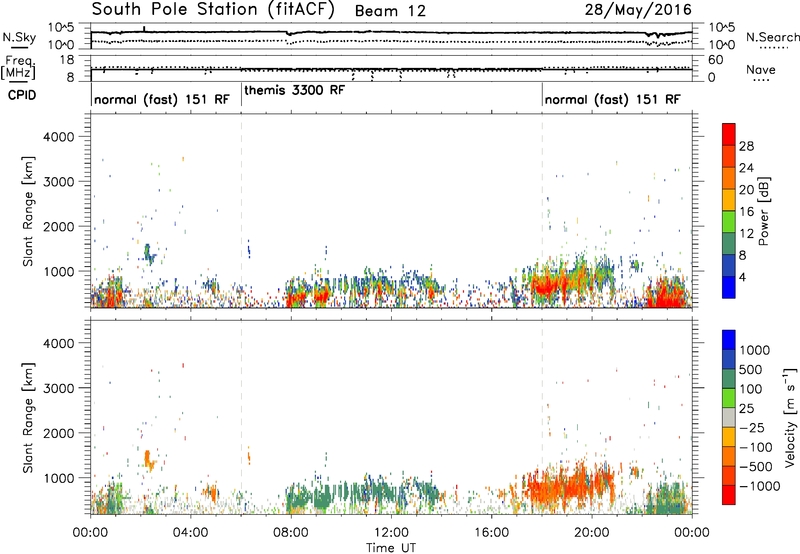Select the 08:00 time tick label
800x554 pixels.
click(291, 533)
